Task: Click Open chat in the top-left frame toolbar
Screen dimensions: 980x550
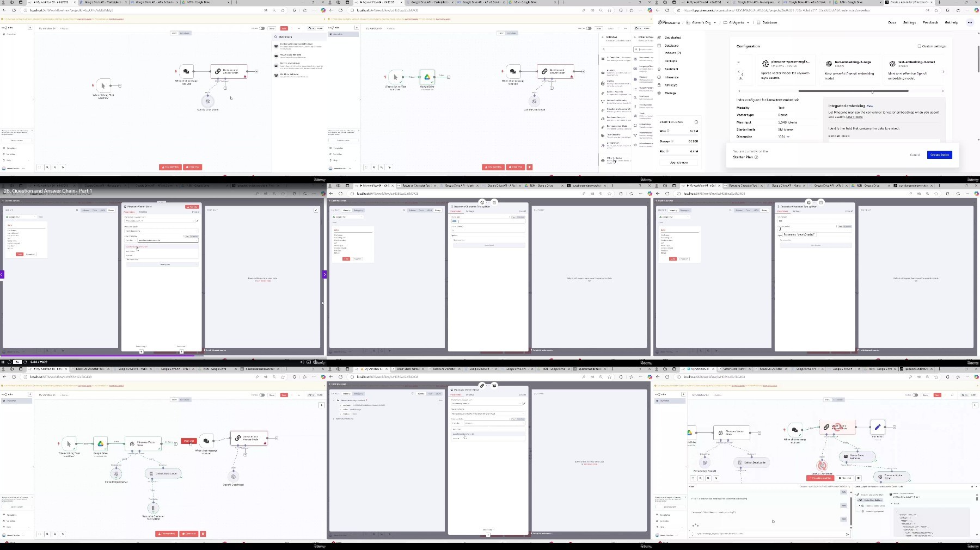Action: click(x=193, y=167)
